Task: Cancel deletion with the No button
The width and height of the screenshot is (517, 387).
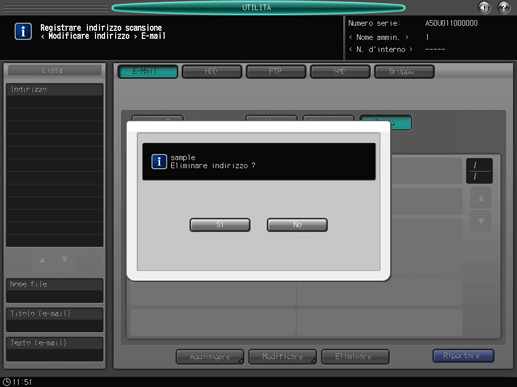Action: (297, 225)
